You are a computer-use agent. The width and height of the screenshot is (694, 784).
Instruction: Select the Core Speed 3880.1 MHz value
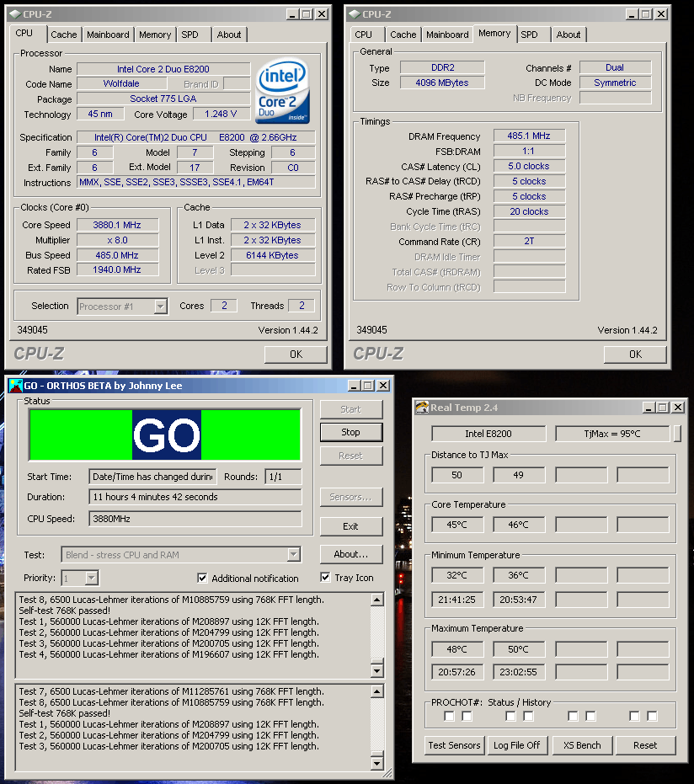coord(118,225)
